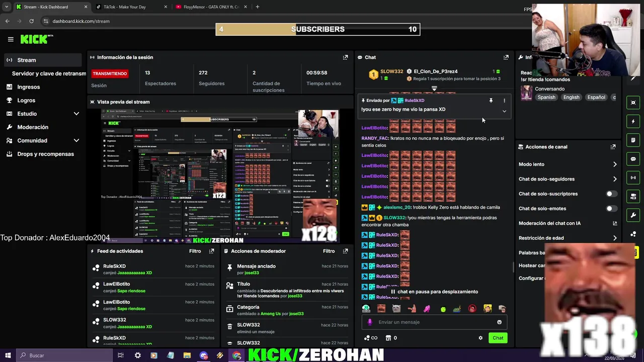Pop out the Acciones de moderador panel
Viewport: 644px width, 362px height.
click(345, 251)
